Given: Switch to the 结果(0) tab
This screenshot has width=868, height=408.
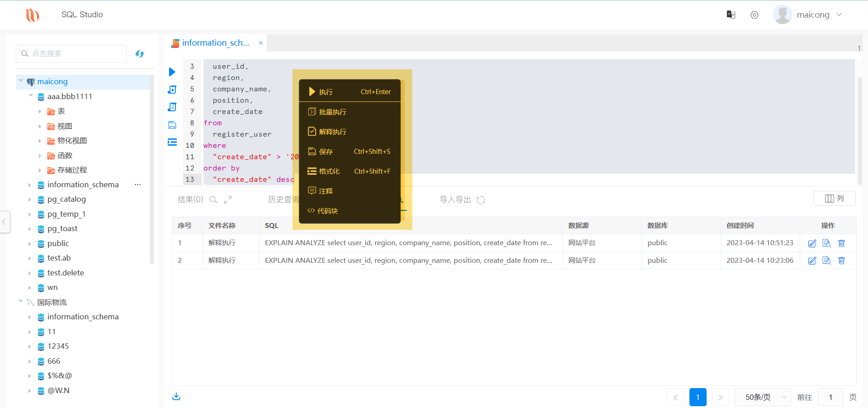Looking at the screenshot, I should click(x=190, y=199).
